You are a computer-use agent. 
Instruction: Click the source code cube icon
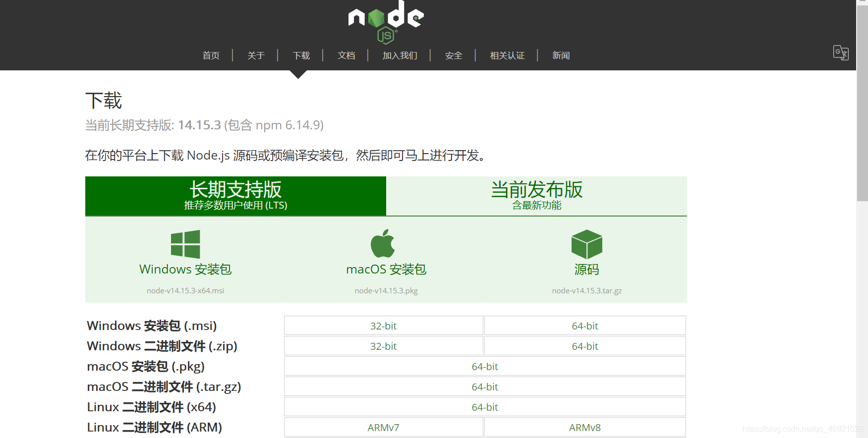(587, 244)
